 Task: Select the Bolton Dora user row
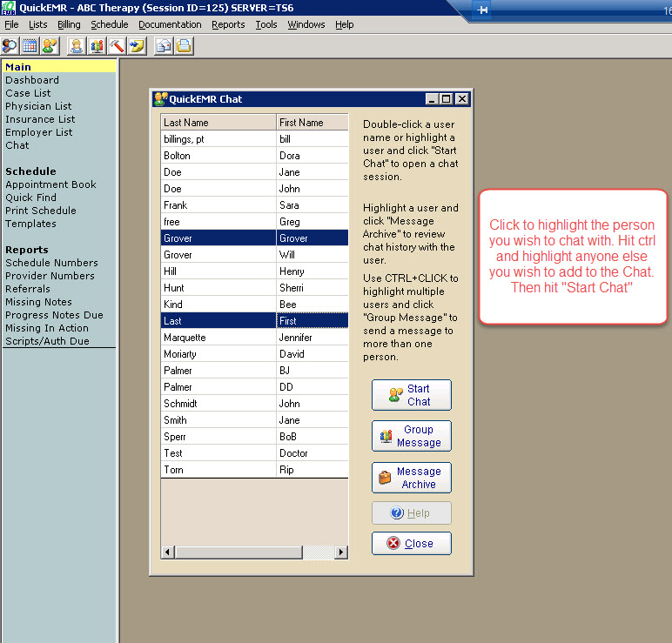pos(254,156)
